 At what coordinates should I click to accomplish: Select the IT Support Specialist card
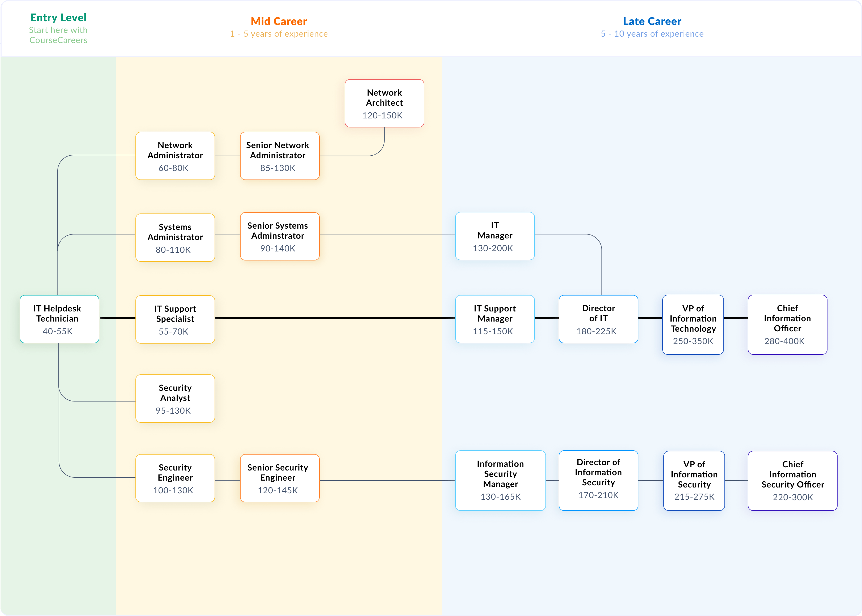pos(175,319)
